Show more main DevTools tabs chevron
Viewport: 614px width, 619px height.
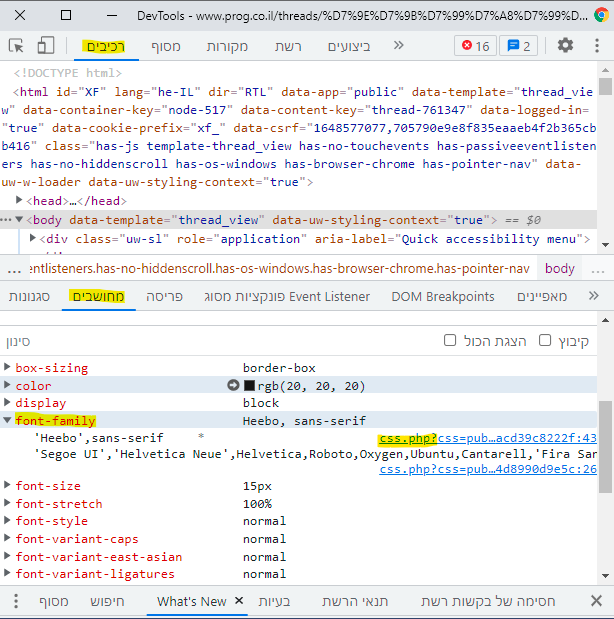pos(398,45)
